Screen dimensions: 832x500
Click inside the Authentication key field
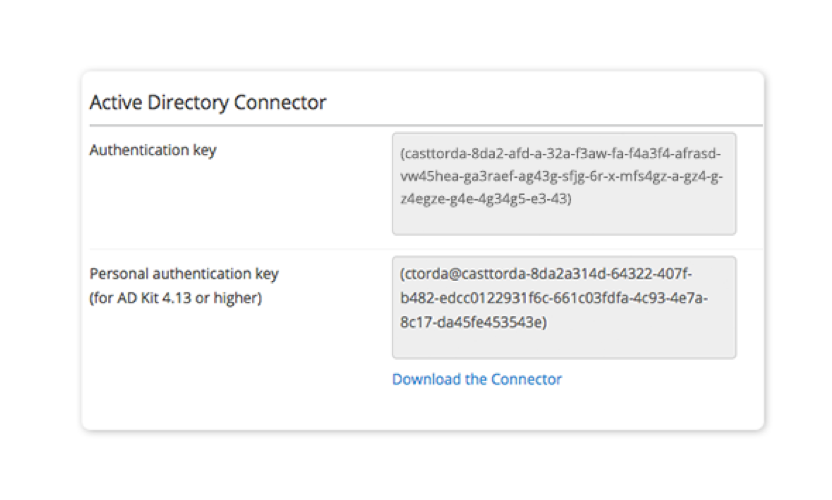click(x=563, y=184)
